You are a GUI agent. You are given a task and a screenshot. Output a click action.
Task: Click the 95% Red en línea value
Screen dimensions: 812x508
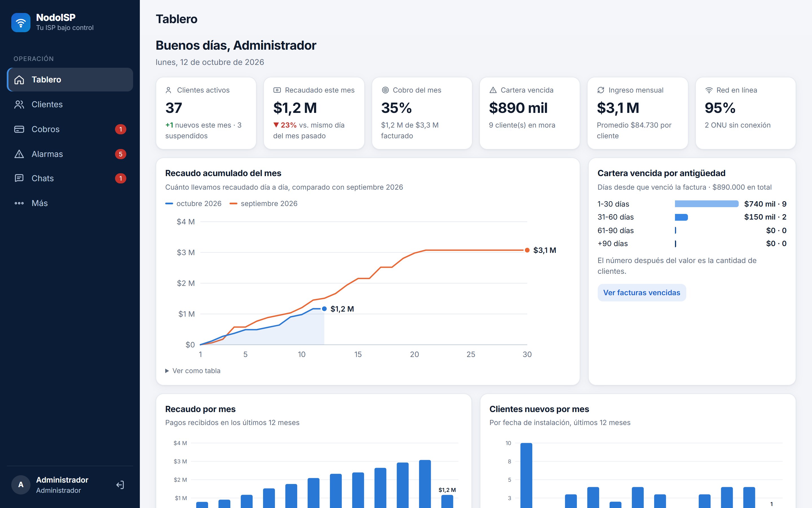click(x=720, y=108)
